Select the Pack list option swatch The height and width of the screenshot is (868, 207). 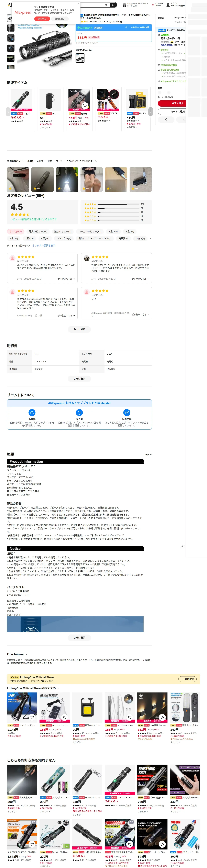(x=80, y=58)
